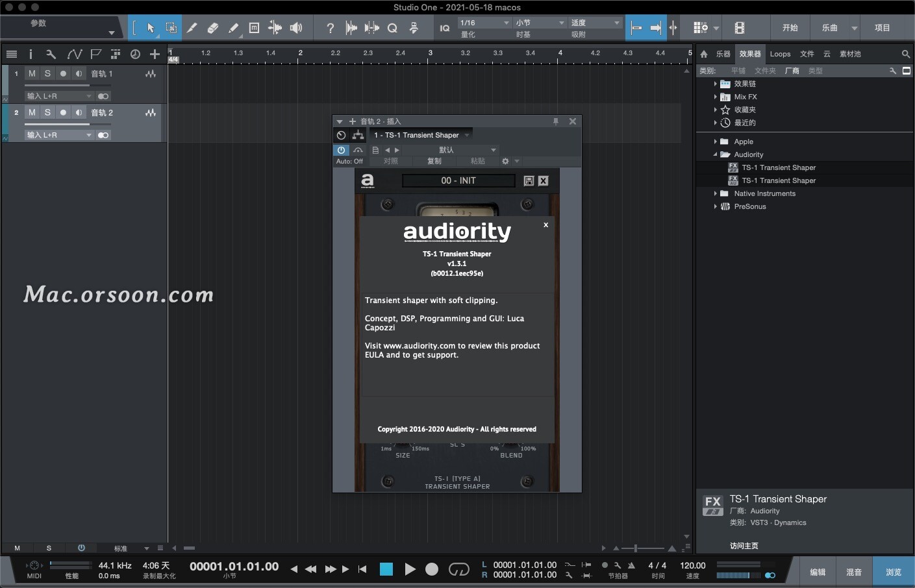The width and height of the screenshot is (915, 588).
Task: Click the play button in transport
Action: click(410, 569)
